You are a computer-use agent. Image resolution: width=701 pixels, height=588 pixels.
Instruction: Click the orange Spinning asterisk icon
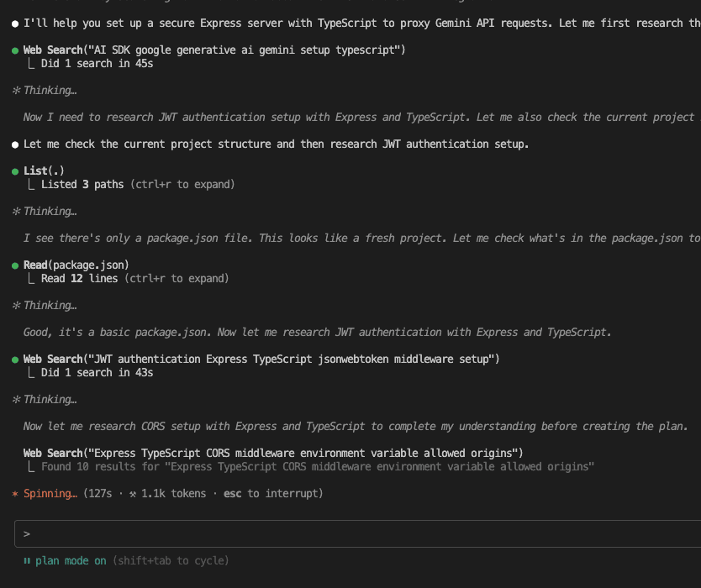tap(15, 494)
